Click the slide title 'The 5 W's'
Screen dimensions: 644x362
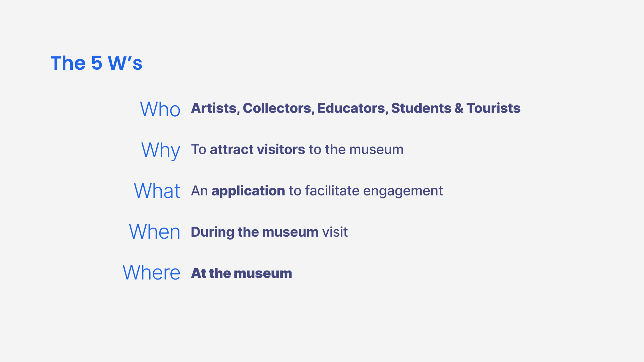click(x=97, y=63)
